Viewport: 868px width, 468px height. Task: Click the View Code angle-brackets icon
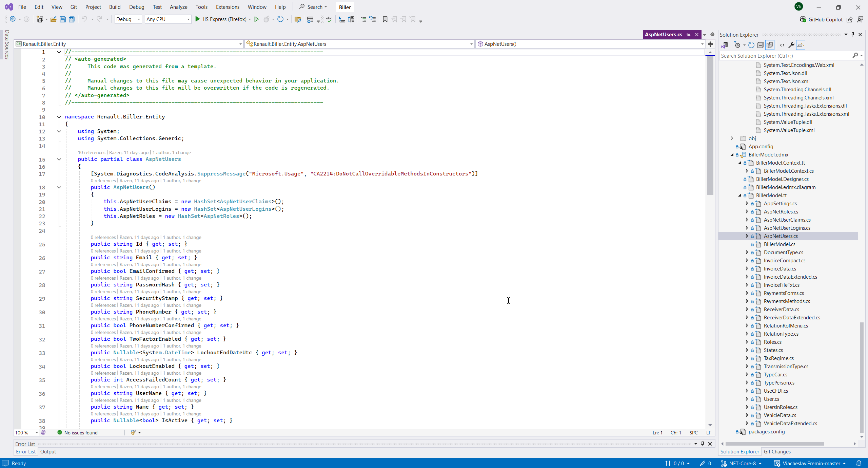[x=782, y=45]
